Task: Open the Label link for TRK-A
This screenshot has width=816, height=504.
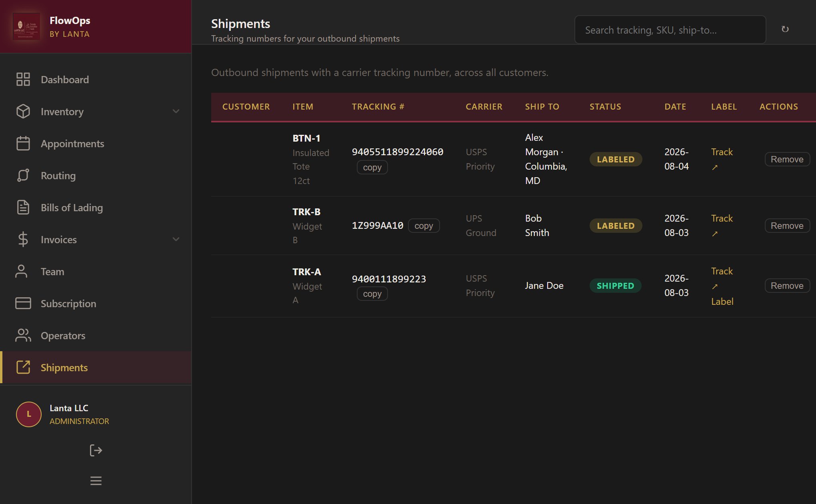Action: click(722, 302)
